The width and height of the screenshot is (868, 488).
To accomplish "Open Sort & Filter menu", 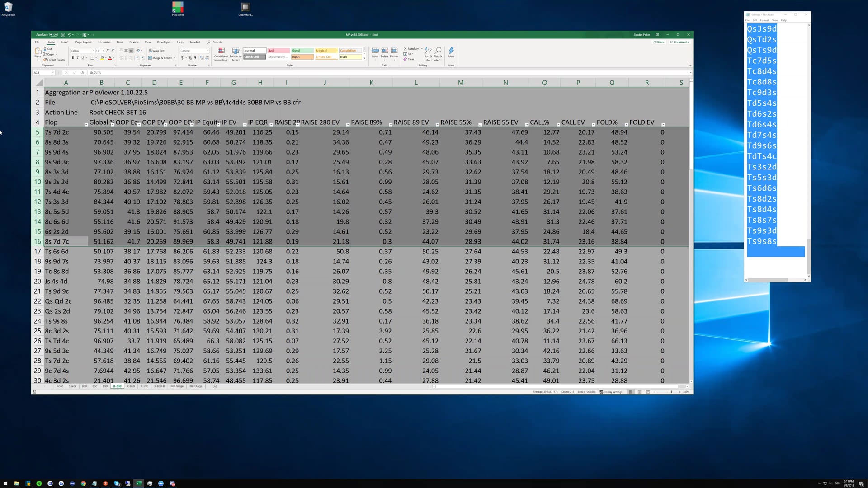I will tap(428, 55).
